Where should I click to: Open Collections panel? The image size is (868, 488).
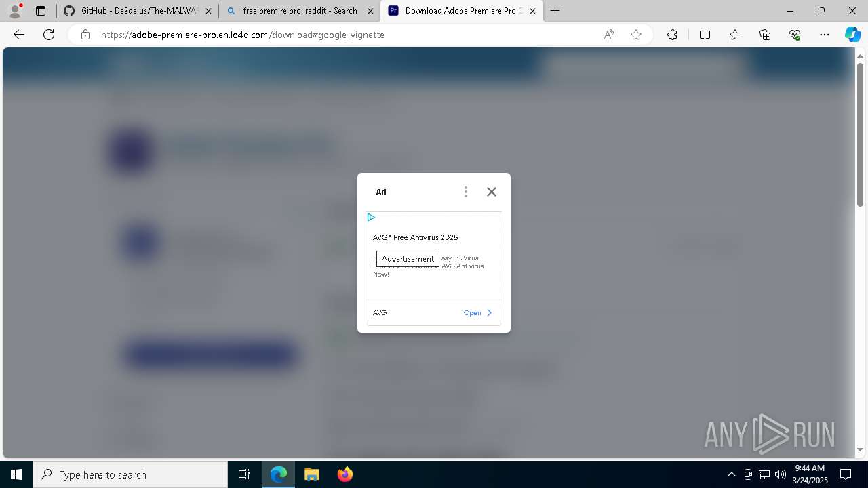coord(765,35)
